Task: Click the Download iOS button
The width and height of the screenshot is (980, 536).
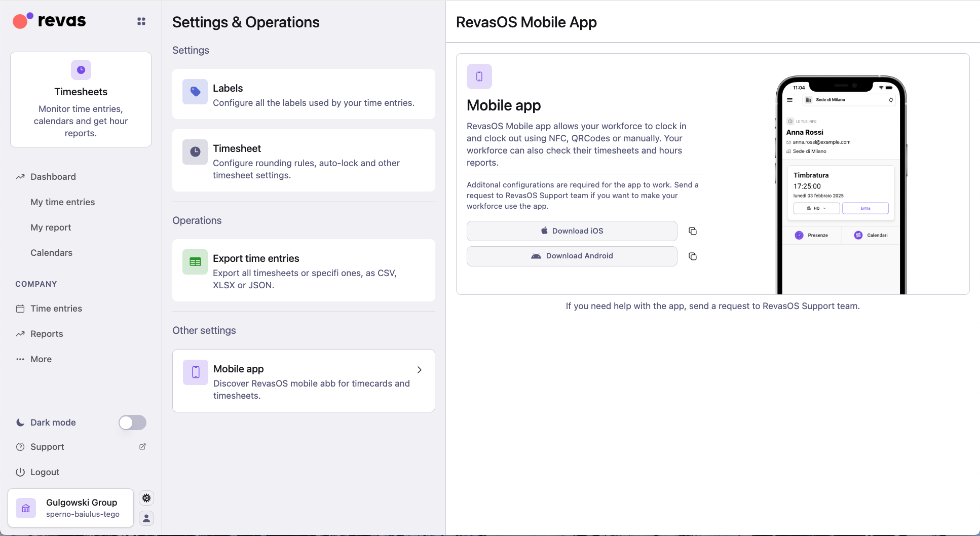Action: (x=572, y=231)
